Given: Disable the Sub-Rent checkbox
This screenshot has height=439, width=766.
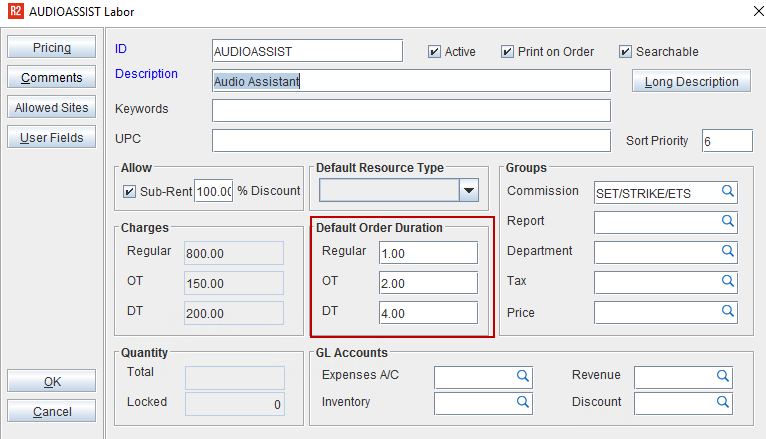Looking at the screenshot, I should [x=128, y=191].
